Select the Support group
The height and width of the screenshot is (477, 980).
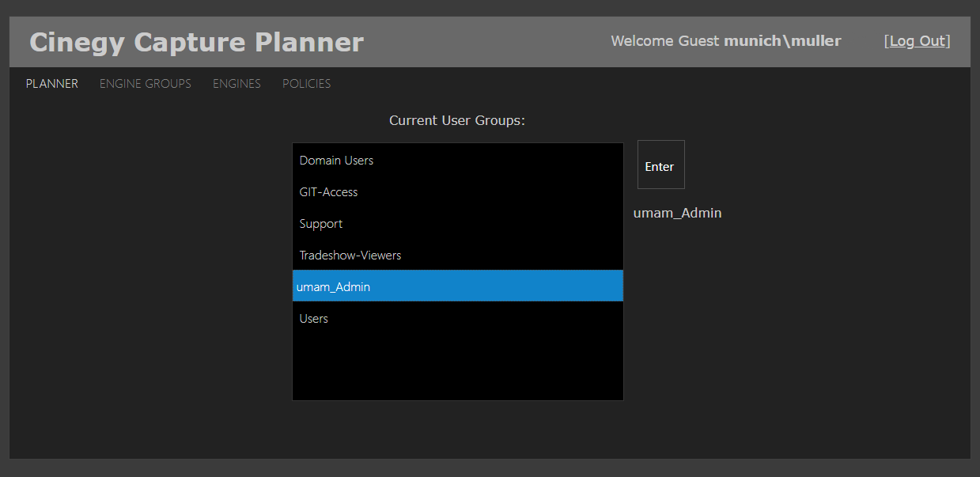pos(320,223)
